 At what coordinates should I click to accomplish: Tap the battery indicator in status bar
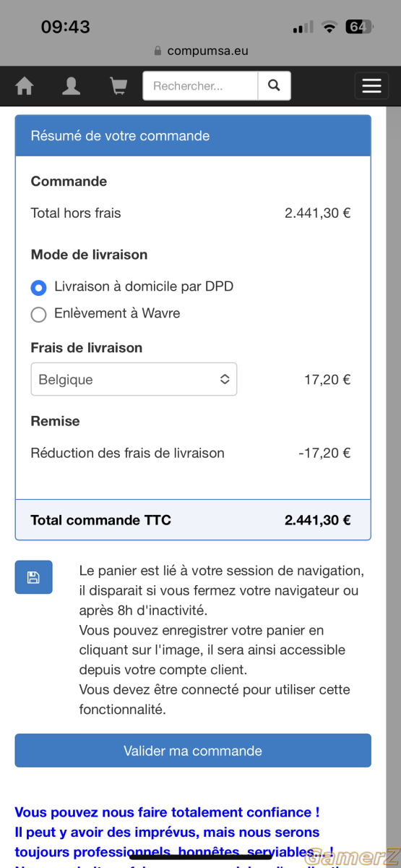359,27
